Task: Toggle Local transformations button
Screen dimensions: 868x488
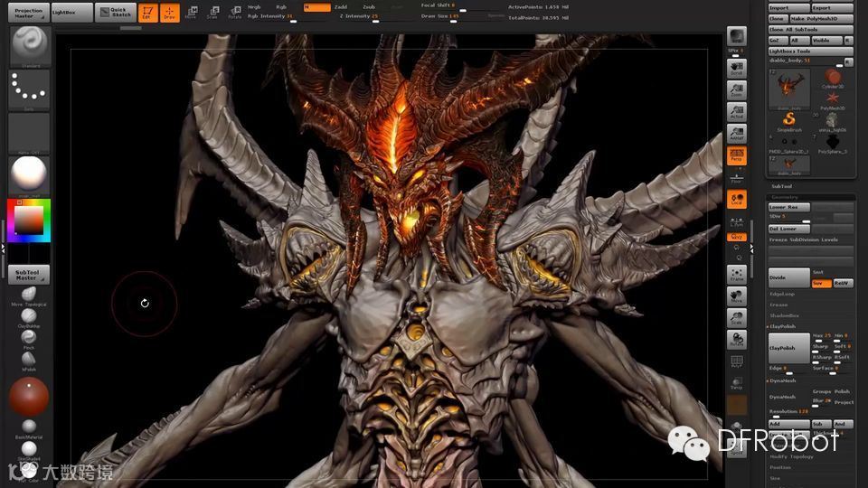Action: click(736, 199)
